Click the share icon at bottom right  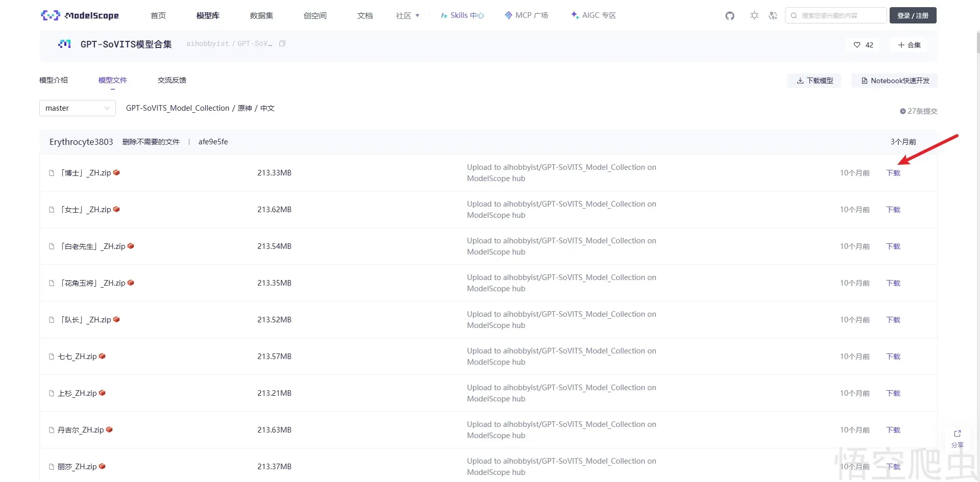coord(957,434)
